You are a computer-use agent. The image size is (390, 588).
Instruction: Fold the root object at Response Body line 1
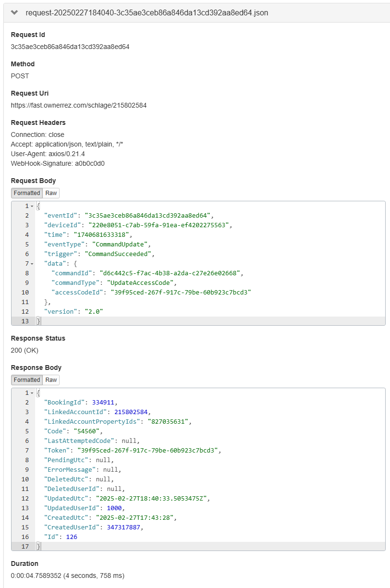point(32,393)
